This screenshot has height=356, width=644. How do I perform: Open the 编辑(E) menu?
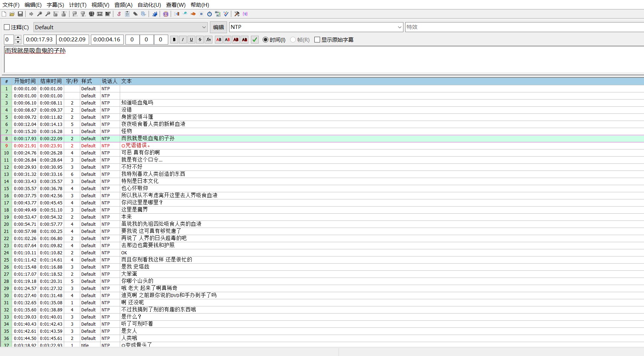click(33, 5)
